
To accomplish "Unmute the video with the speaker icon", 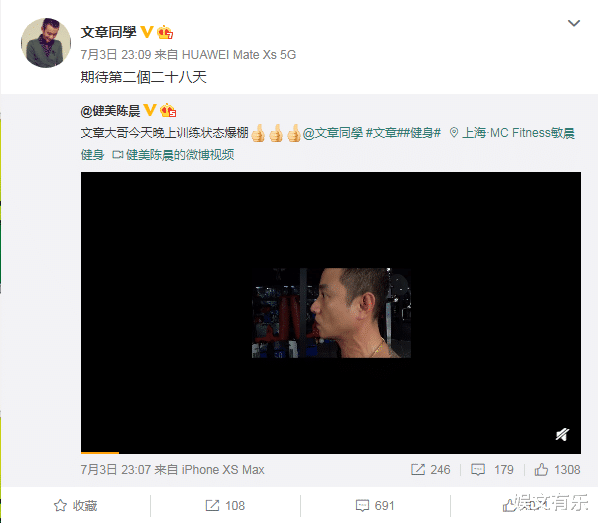I will (x=562, y=434).
